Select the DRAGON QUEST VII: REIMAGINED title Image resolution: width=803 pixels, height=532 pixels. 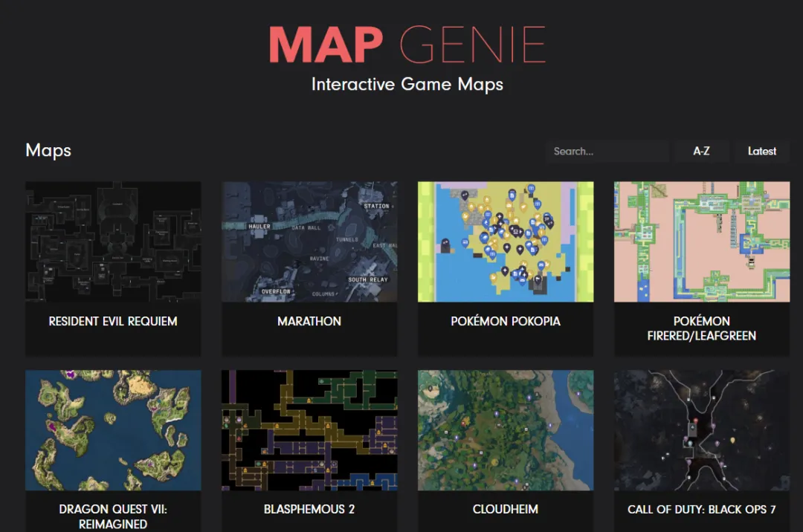pyautogui.click(x=113, y=516)
